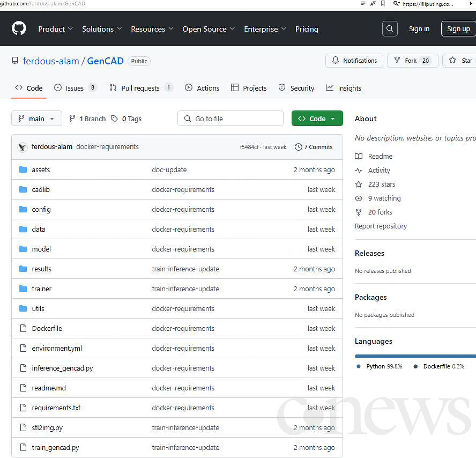Screen dimensions: 476x458
Task: Open the Pull requests tab
Action: pyautogui.click(x=141, y=88)
